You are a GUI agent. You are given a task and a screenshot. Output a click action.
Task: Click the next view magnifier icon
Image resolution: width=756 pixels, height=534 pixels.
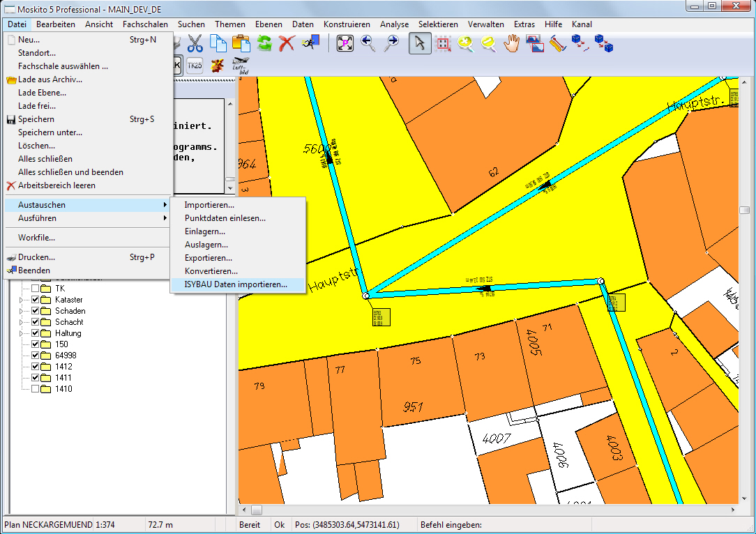point(391,43)
